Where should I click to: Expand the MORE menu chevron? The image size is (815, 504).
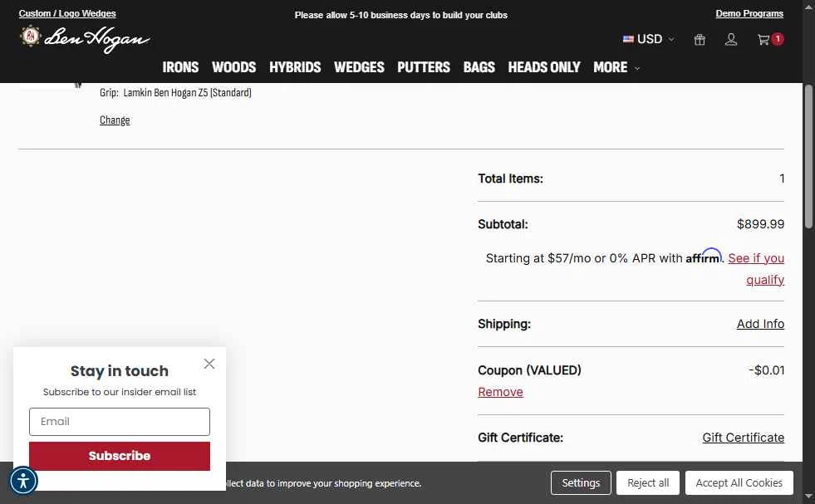[x=637, y=68]
